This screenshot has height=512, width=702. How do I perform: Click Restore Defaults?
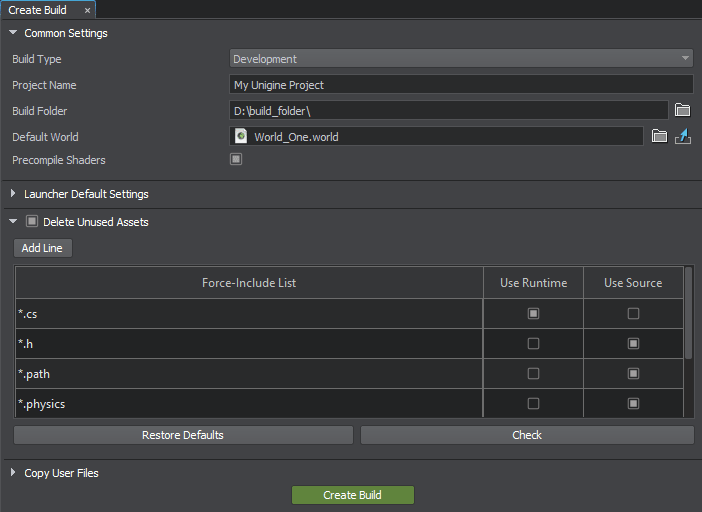(183, 435)
